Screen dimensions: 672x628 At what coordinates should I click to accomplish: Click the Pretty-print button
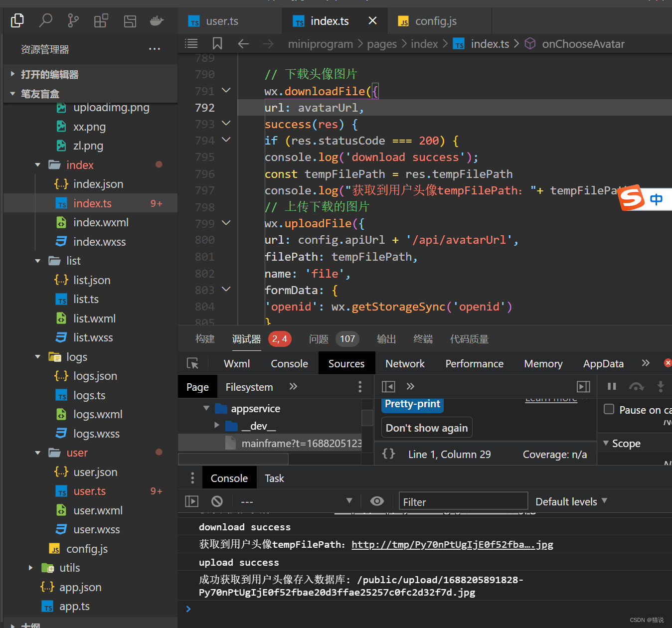tap(412, 404)
